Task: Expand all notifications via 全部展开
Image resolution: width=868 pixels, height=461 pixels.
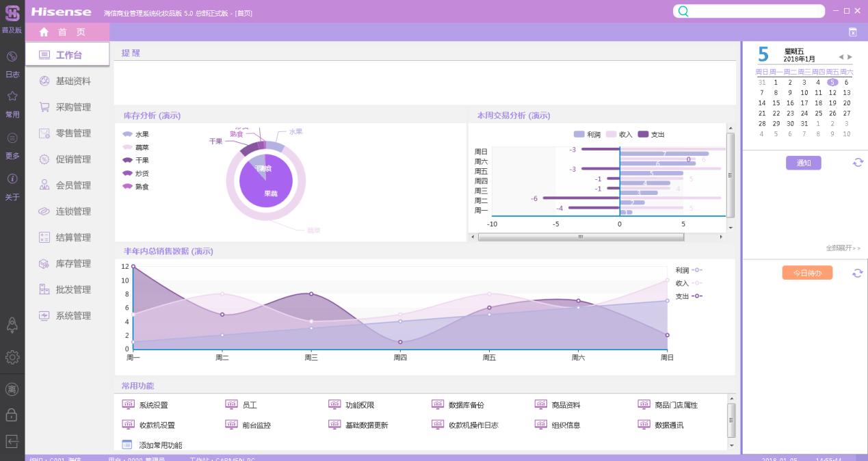Action: click(843, 248)
